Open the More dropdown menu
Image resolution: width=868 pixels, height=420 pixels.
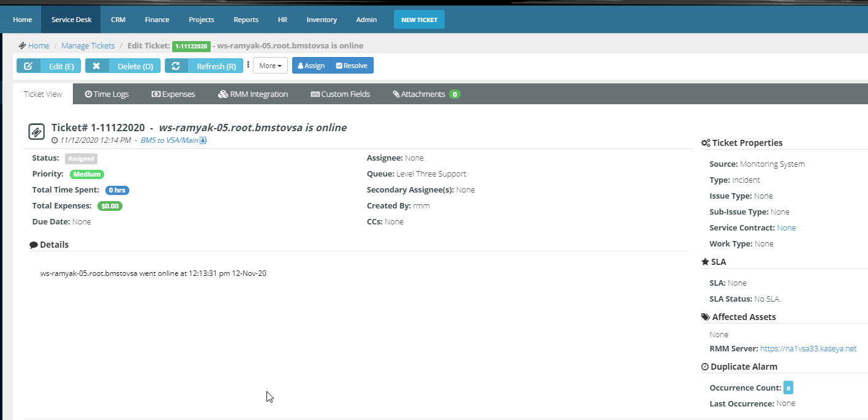coord(270,66)
